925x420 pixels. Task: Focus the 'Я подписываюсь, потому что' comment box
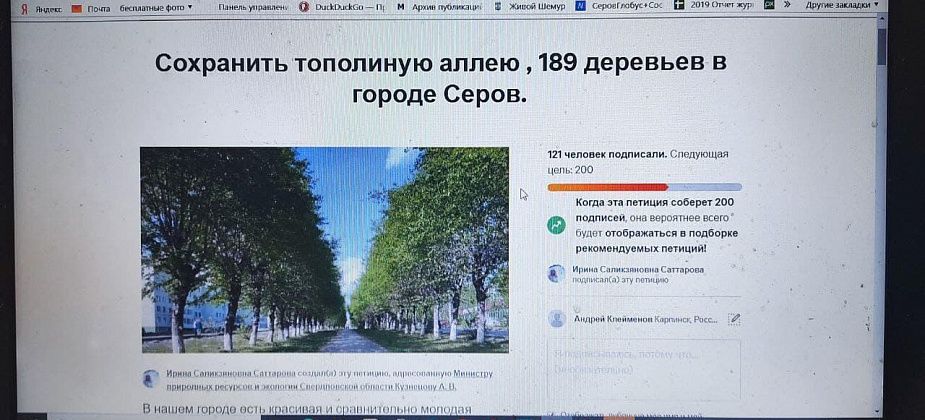644,369
